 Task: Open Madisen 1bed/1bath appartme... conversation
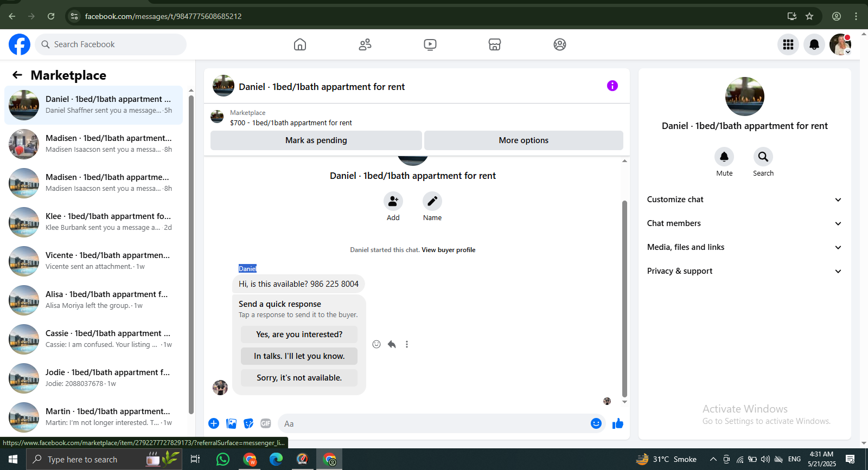point(94,183)
